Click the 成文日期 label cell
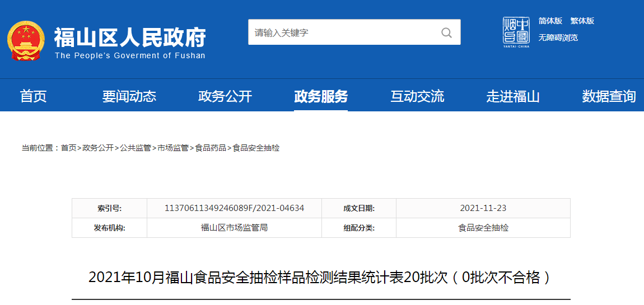 359,208
